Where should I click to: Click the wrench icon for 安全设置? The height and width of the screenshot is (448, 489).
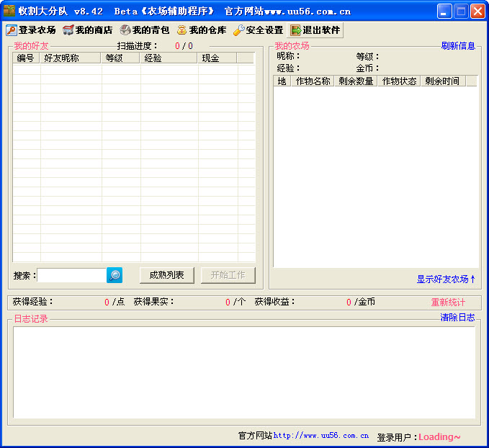pyautogui.click(x=239, y=30)
